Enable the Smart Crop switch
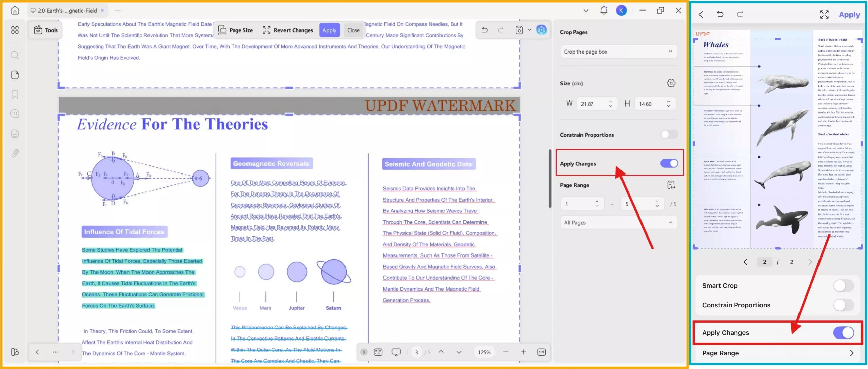Viewport: 868px width, 369px height. [843, 286]
